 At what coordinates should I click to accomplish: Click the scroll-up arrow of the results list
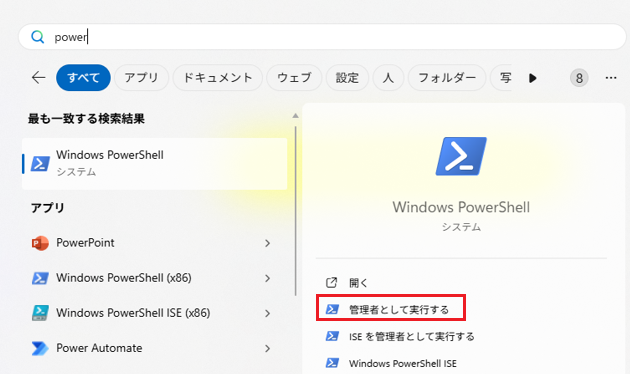click(x=295, y=116)
